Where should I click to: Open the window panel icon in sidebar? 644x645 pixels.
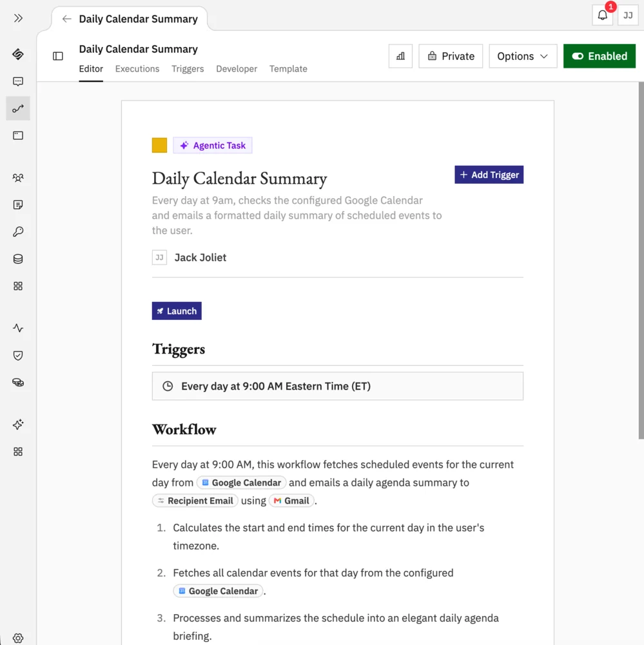18,135
